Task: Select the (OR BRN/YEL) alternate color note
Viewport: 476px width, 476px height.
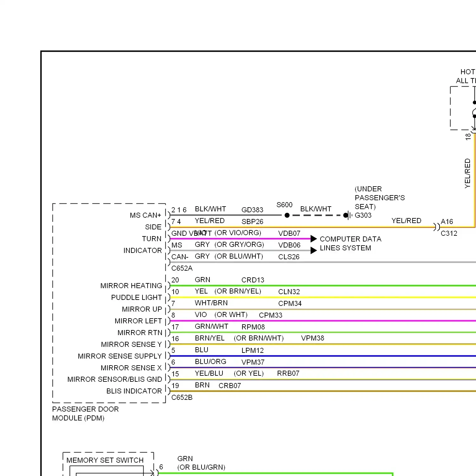Action: click(x=238, y=291)
